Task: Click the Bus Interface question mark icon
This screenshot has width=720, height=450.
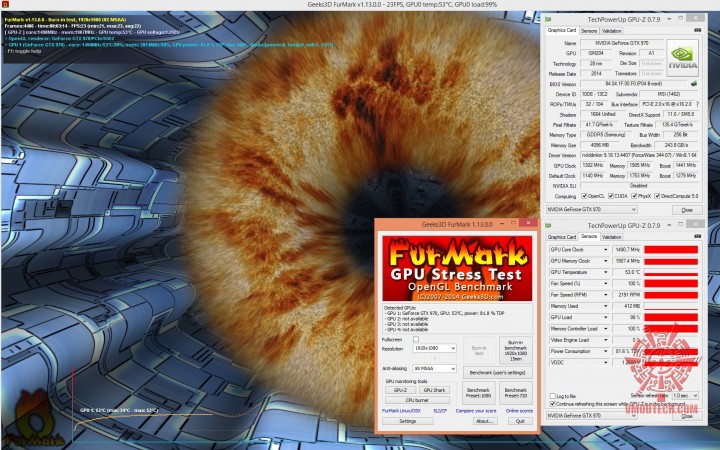Action: [697, 104]
